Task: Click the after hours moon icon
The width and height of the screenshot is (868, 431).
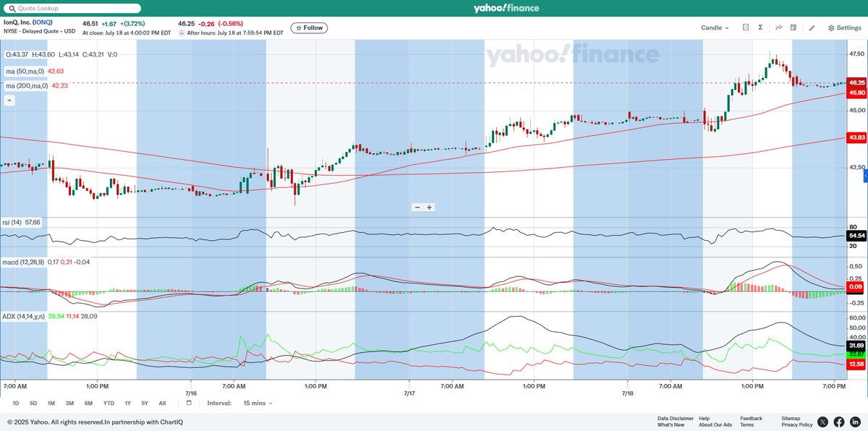Action: pos(182,33)
